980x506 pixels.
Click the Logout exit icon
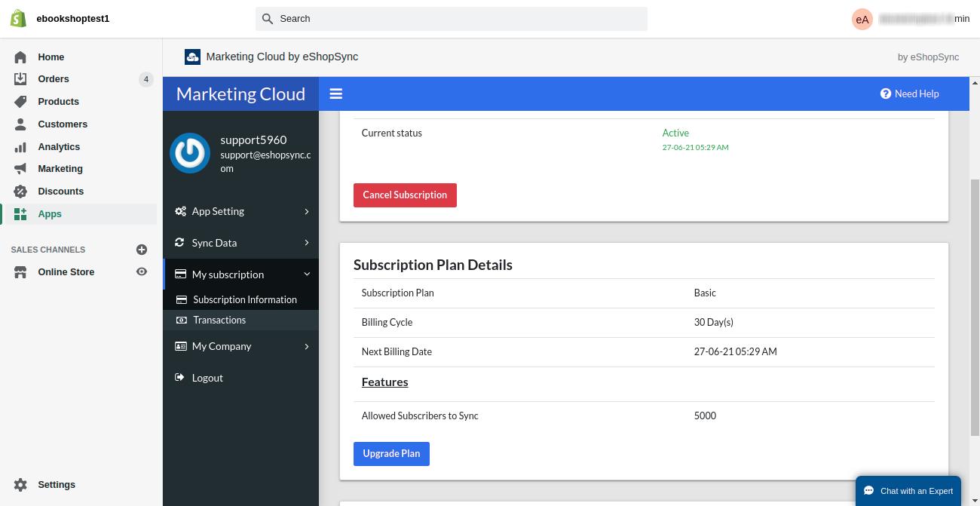point(179,378)
